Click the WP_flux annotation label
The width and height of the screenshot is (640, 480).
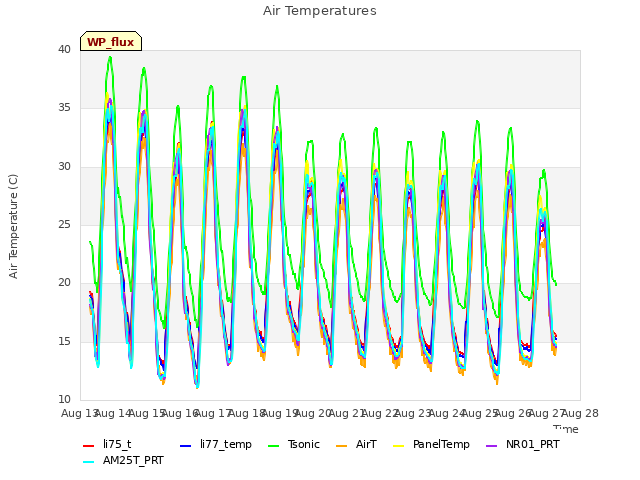[111, 41]
